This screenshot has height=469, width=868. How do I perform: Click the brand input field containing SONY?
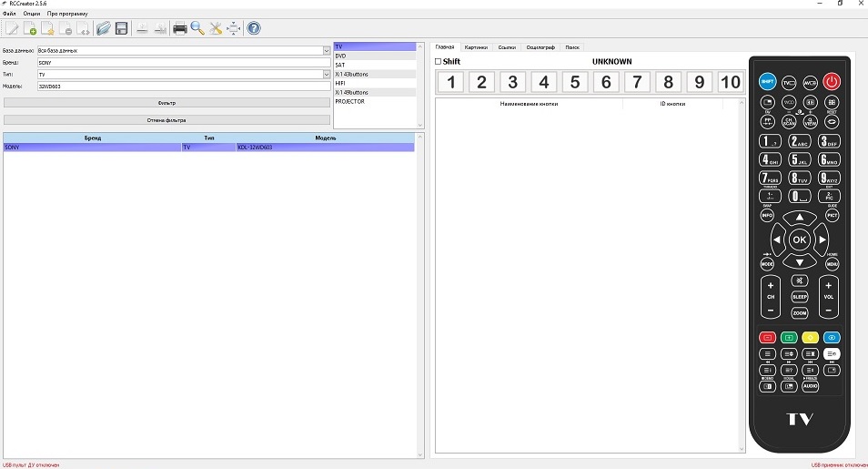[x=184, y=63]
